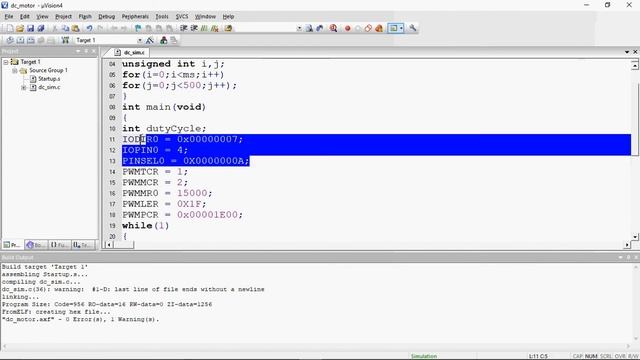
Task: Toggle bookmark on current line
Action: tap(138, 28)
